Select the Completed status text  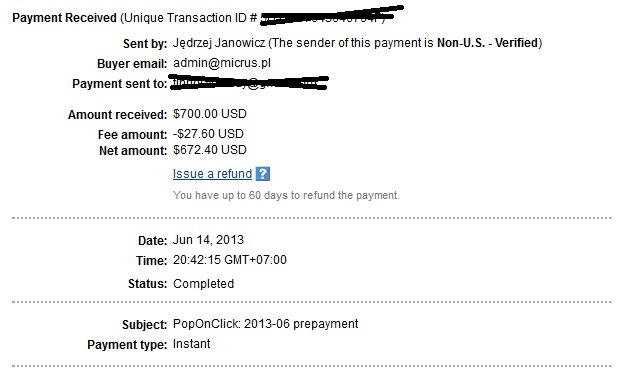click(203, 284)
